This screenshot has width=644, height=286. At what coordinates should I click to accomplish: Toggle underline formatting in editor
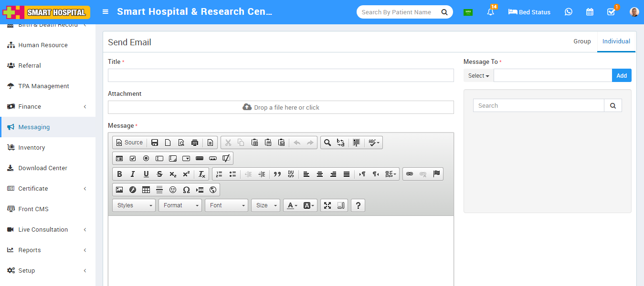click(146, 174)
